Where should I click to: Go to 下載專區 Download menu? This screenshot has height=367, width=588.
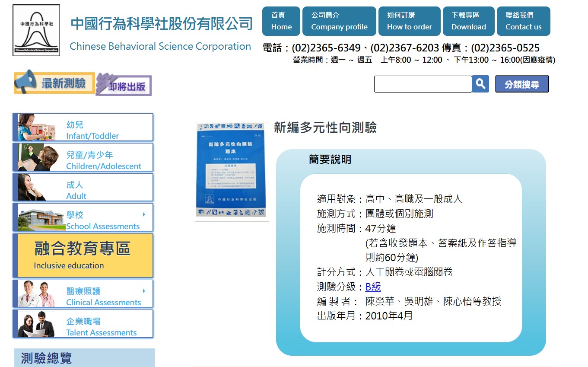(469, 21)
